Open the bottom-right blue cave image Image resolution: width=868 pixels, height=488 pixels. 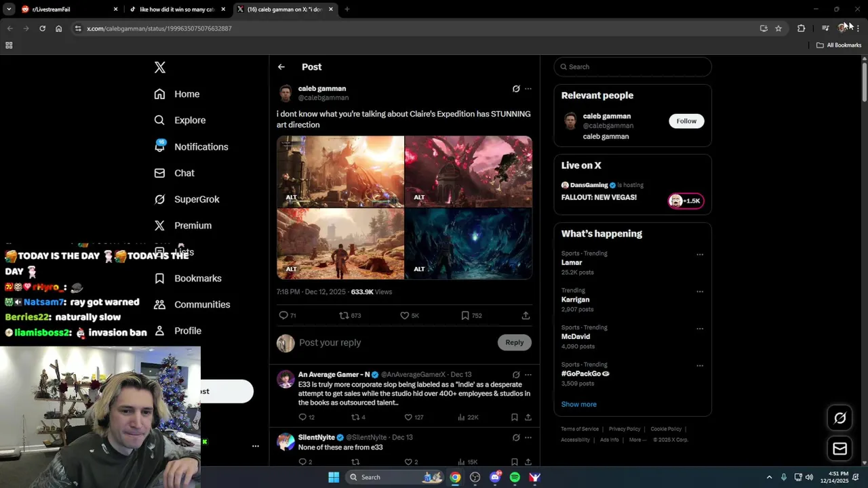469,244
